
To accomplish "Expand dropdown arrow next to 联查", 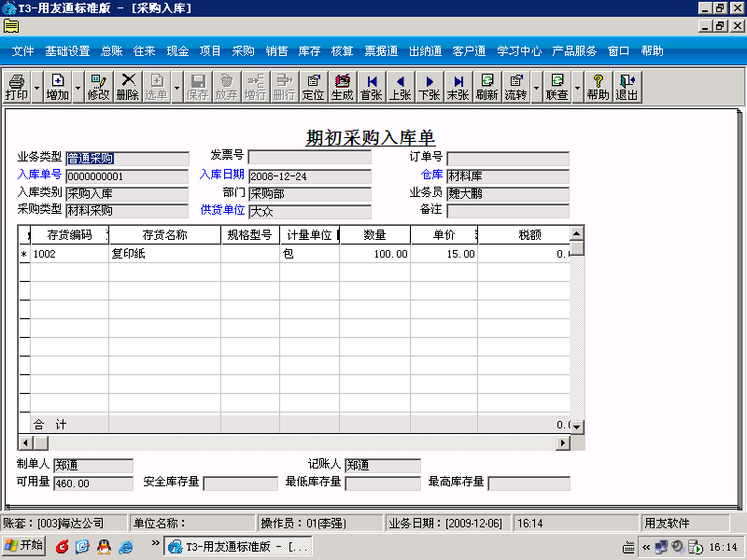I will coord(577,87).
